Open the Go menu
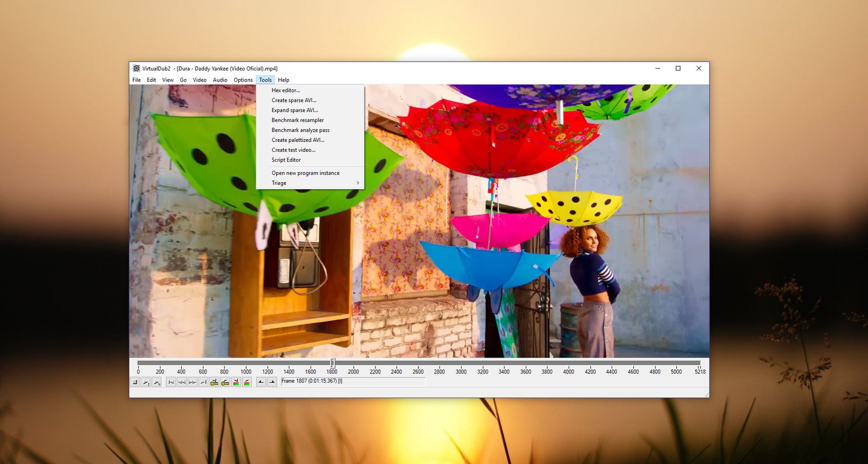 click(x=183, y=80)
